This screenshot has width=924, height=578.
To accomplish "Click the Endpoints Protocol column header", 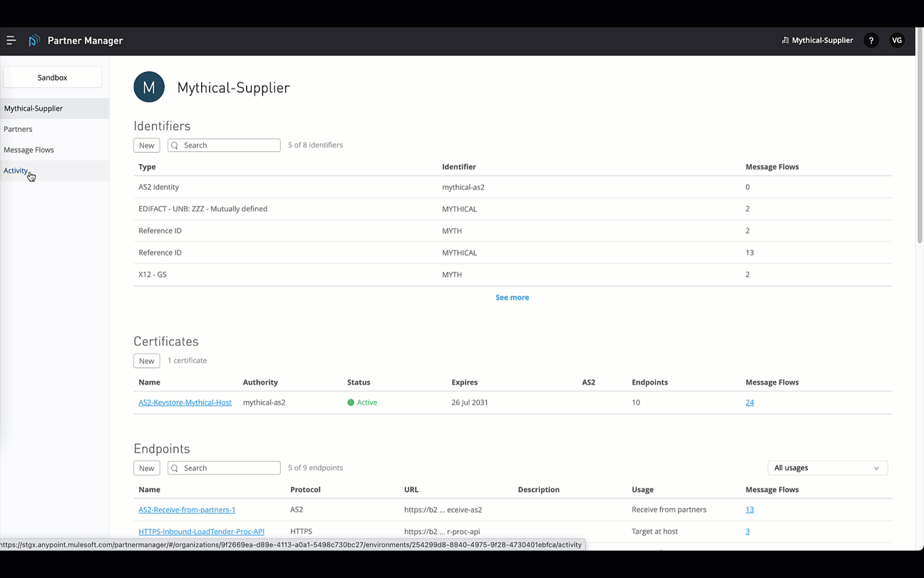I will (x=305, y=490).
